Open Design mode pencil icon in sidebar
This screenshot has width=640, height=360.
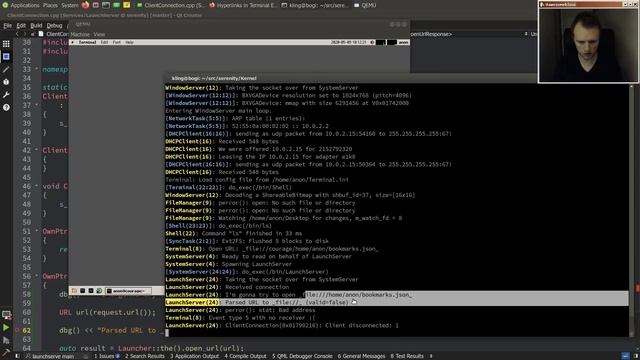click(6, 69)
